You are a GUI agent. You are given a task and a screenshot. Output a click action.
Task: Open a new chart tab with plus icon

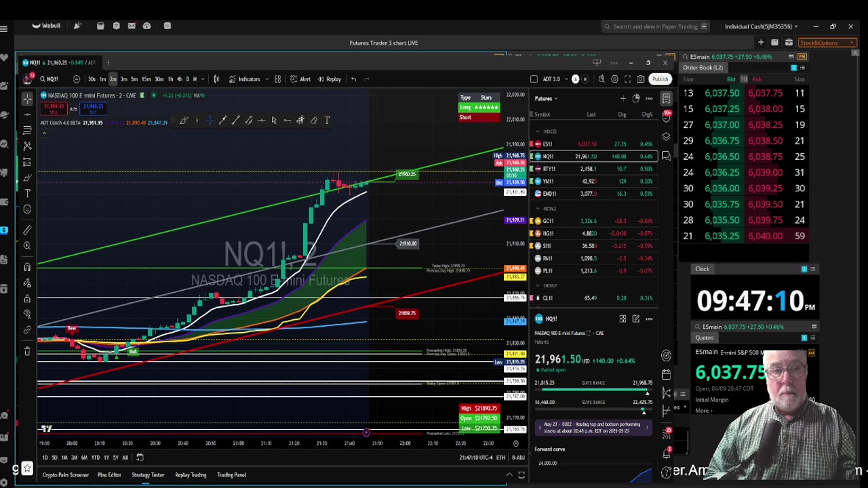tap(107, 62)
